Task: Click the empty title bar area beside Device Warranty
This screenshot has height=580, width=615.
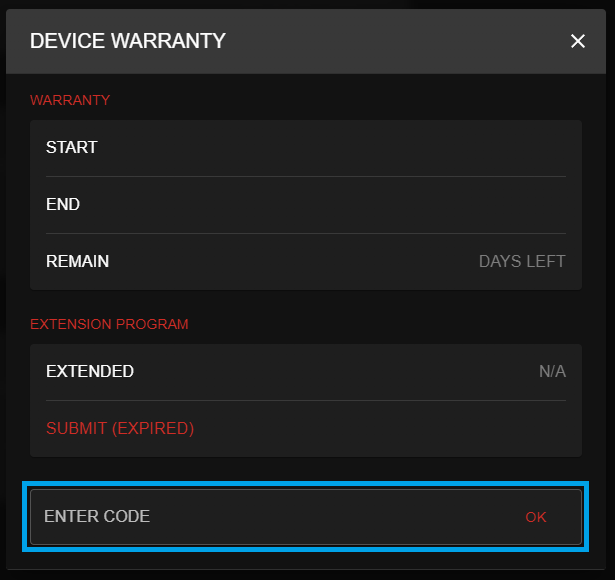Action: [400, 41]
